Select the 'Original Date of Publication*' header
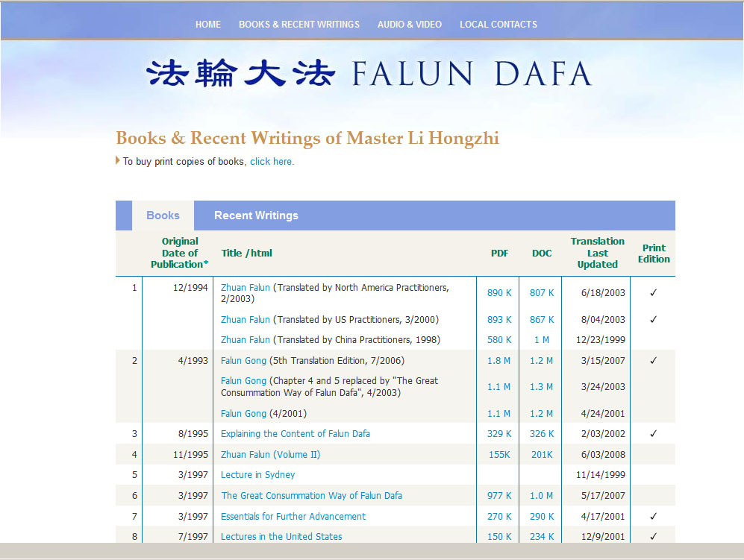The image size is (744, 560). pos(179,253)
